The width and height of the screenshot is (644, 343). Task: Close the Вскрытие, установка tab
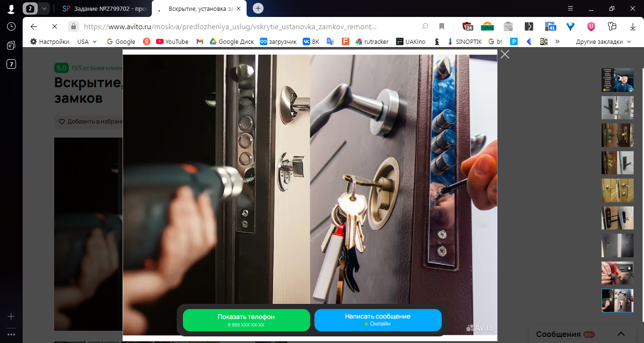point(239,8)
